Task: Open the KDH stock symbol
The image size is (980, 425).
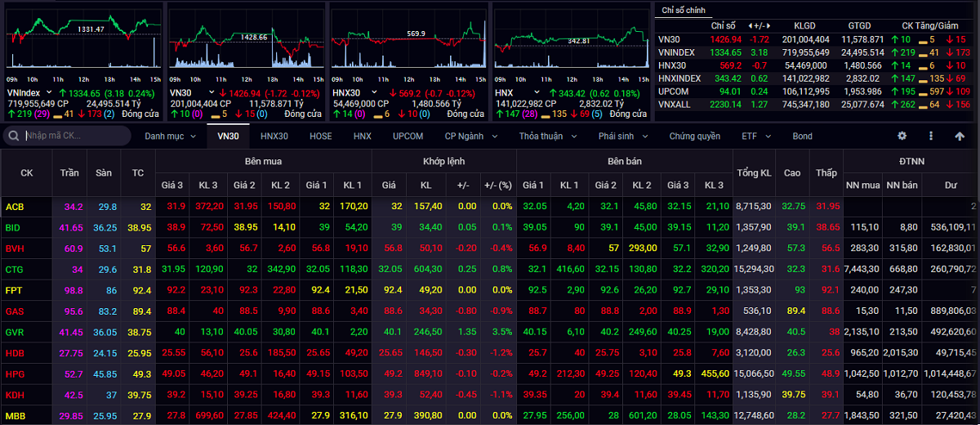Action: (x=15, y=394)
